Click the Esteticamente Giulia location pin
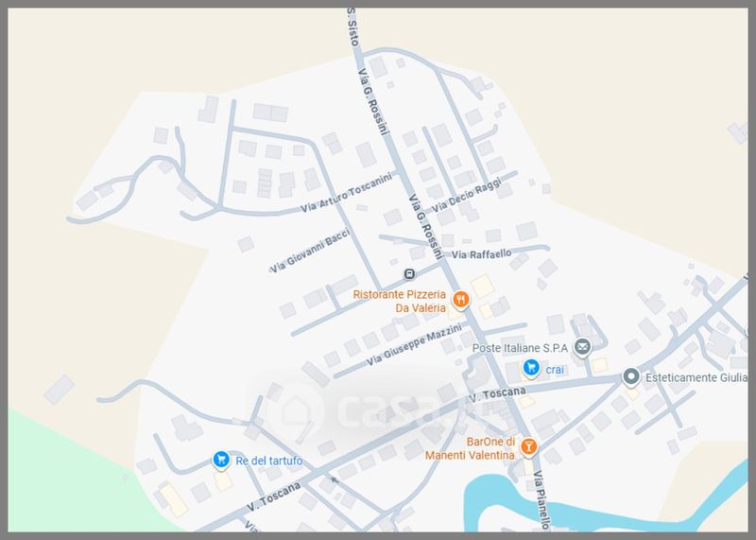This screenshot has width=756, height=540. (x=630, y=376)
